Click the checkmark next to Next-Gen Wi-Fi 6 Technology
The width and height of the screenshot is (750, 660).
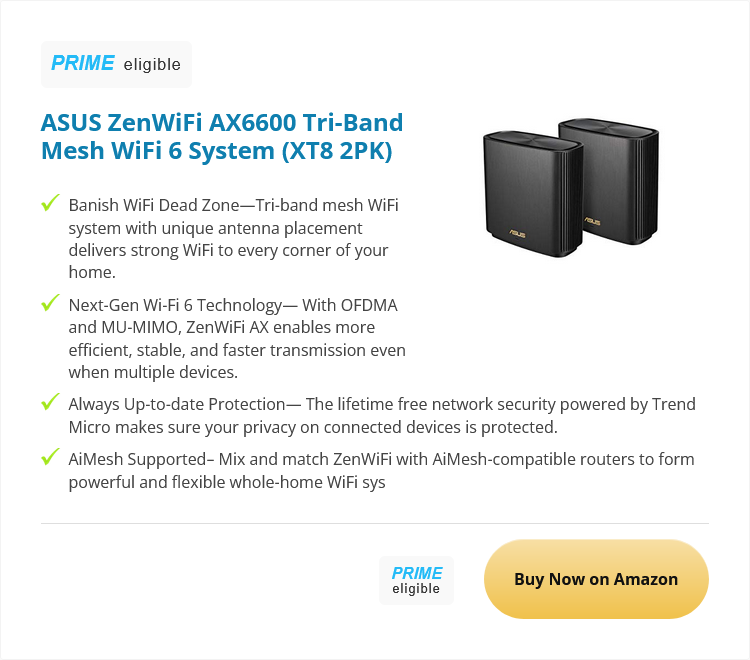click(x=50, y=302)
